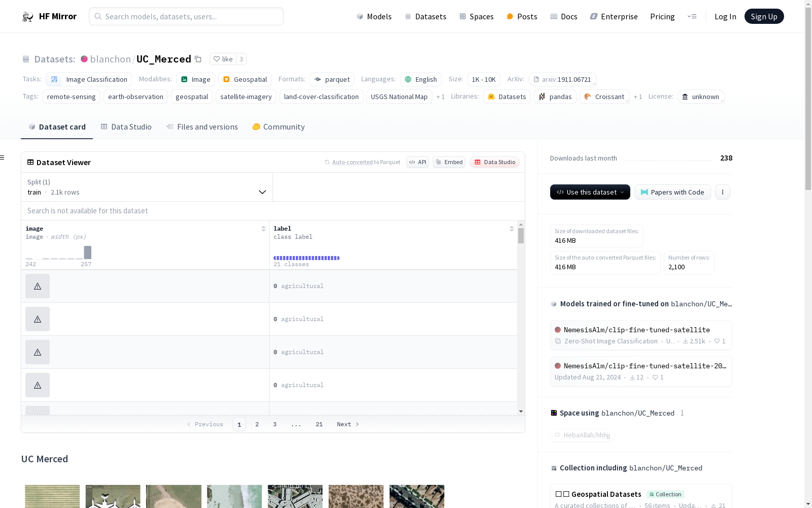Viewport: 812px width, 508px height.
Task: Click the 21 classes label distribution bar
Action: click(x=307, y=258)
